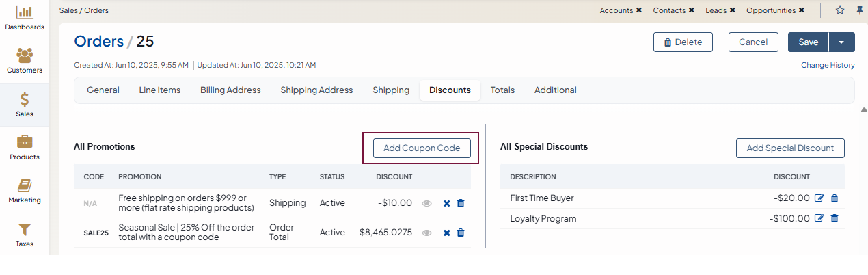Open the Customers sidebar section
The image size is (868, 275).
25,56
